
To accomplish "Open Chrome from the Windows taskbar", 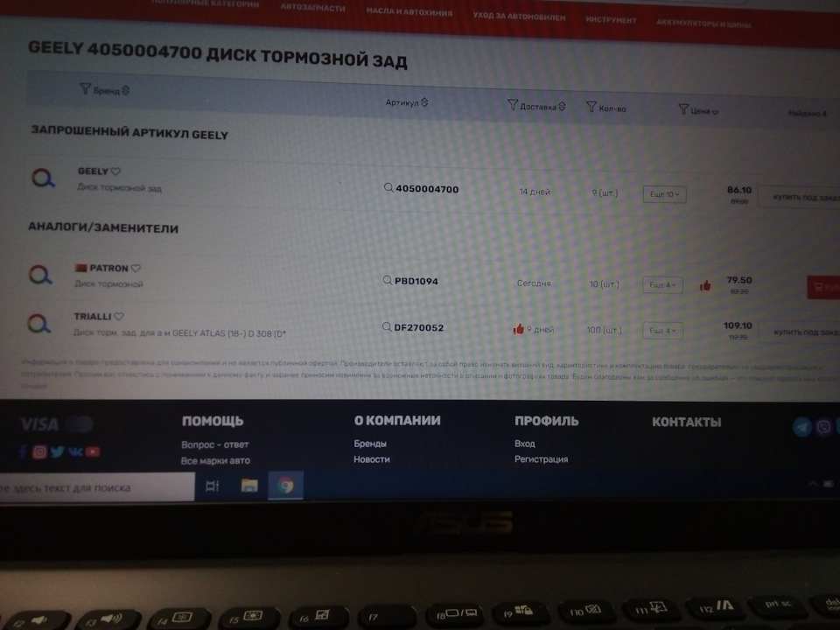I will click(x=286, y=486).
